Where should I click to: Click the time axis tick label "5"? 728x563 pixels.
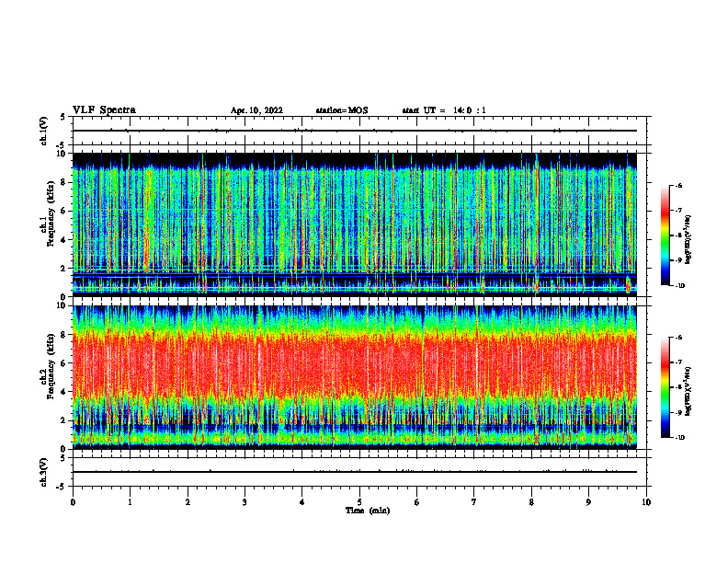(359, 502)
